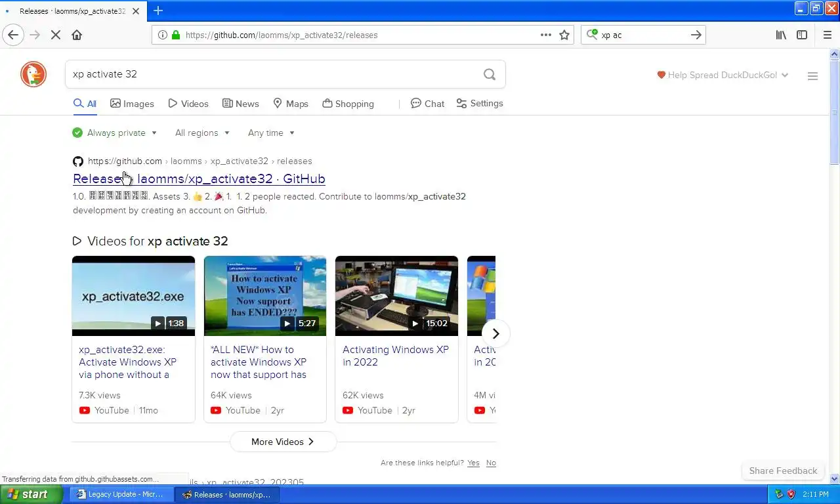Open a new tab with the plus button
The width and height of the screenshot is (840, 504).
pyautogui.click(x=158, y=10)
